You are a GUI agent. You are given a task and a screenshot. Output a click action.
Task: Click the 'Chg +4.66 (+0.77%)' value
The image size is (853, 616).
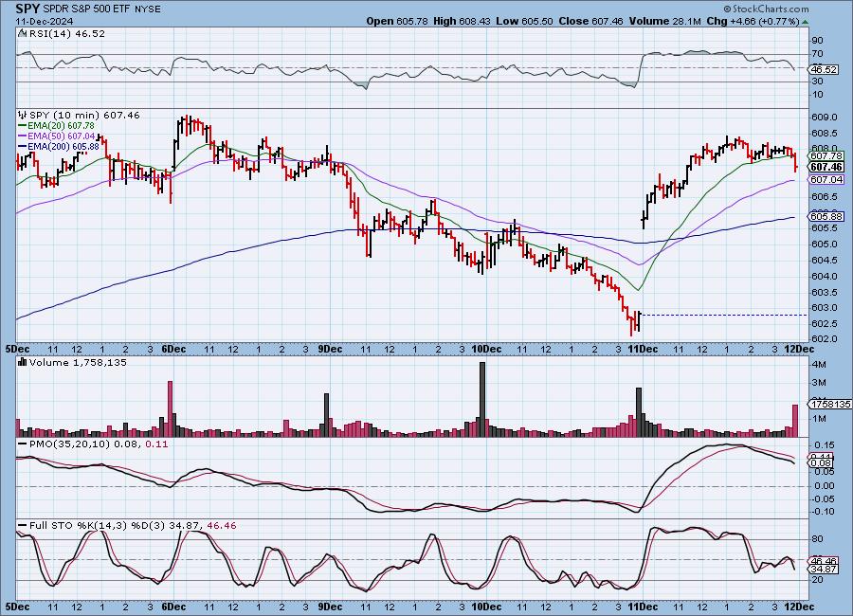tap(753, 21)
